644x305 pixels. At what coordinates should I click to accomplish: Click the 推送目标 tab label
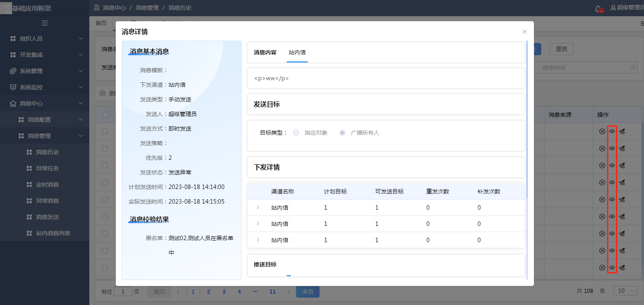(x=265, y=264)
